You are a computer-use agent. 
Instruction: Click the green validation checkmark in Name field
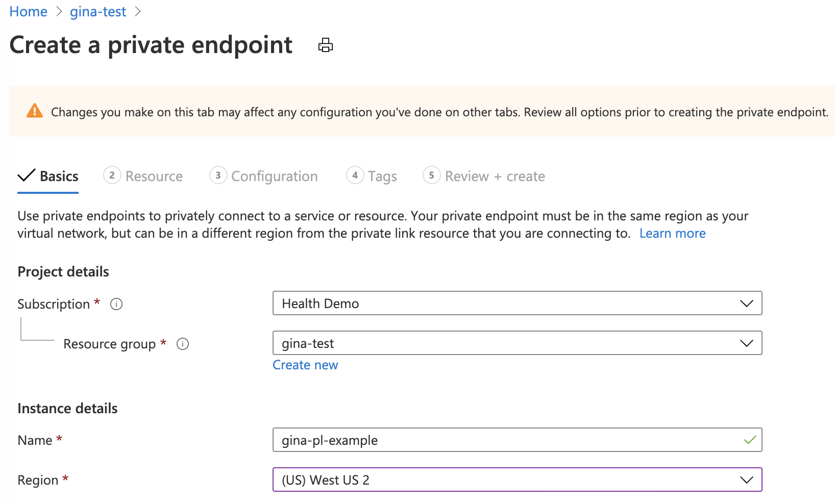tap(749, 439)
